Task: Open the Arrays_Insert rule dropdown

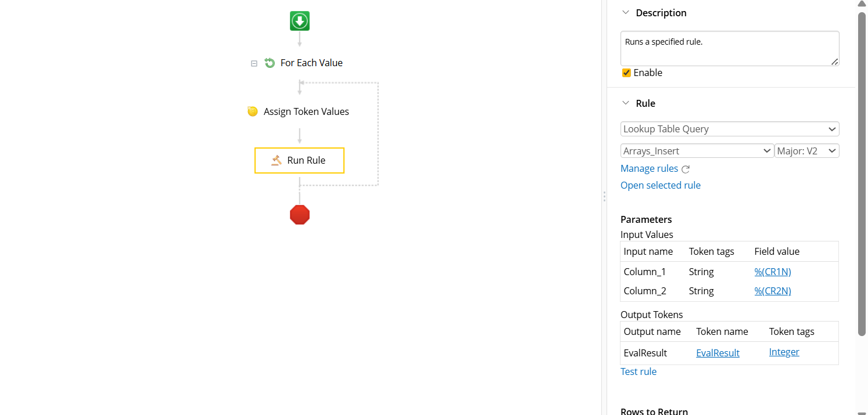Action: coord(697,151)
